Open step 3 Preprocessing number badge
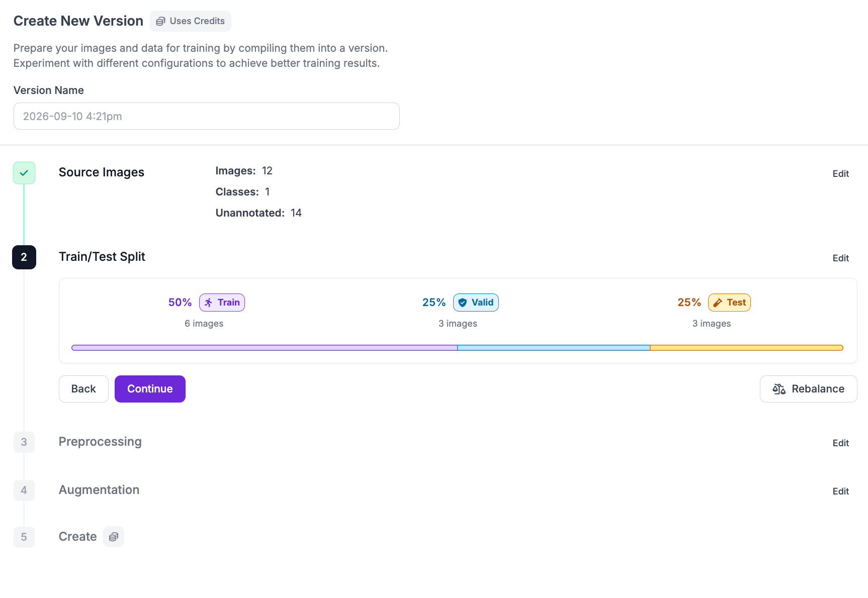The height and width of the screenshot is (598, 868). [x=24, y=442]
